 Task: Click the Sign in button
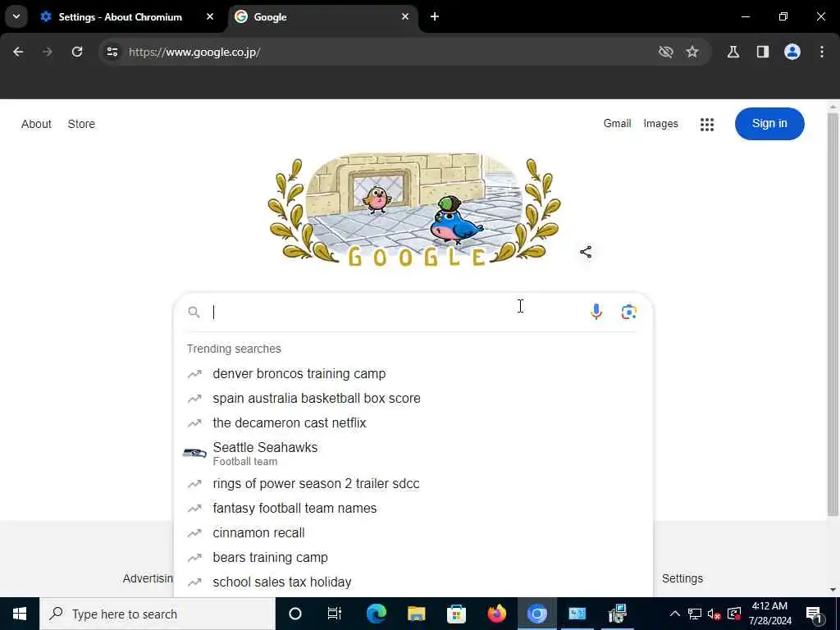tap(769, 124)
